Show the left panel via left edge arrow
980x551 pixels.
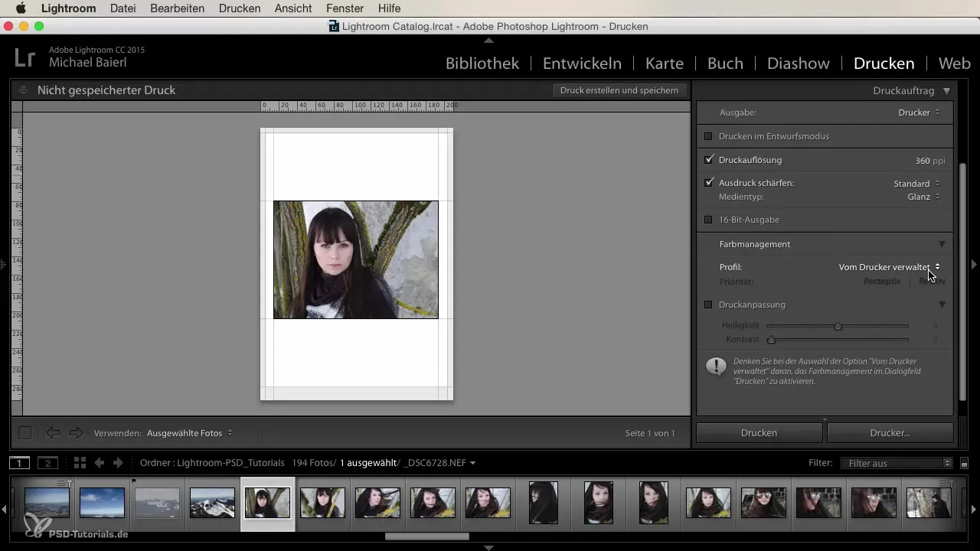tap(4, 264)
